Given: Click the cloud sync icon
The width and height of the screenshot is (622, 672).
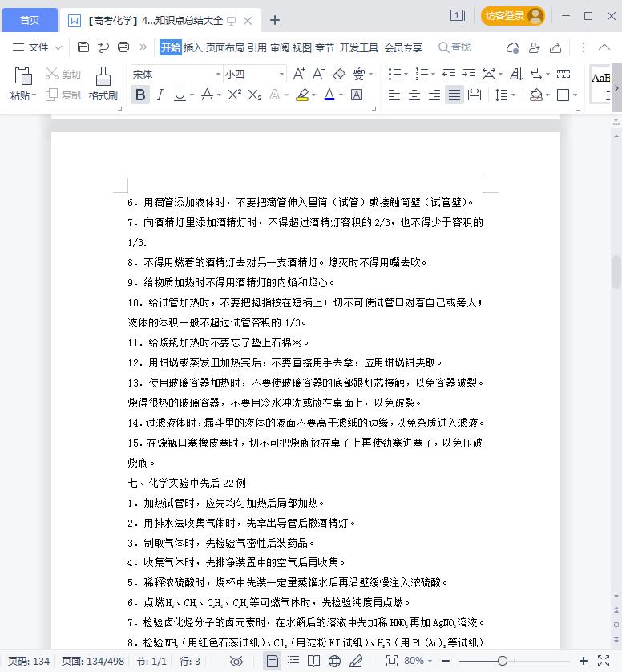Looking at the screenshot, I should tap(513, 47).
